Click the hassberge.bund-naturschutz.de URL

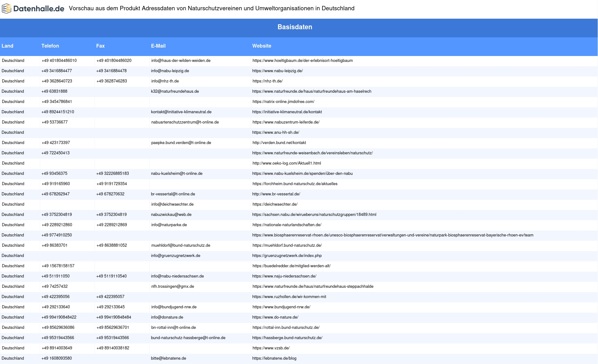pos(287,338)
